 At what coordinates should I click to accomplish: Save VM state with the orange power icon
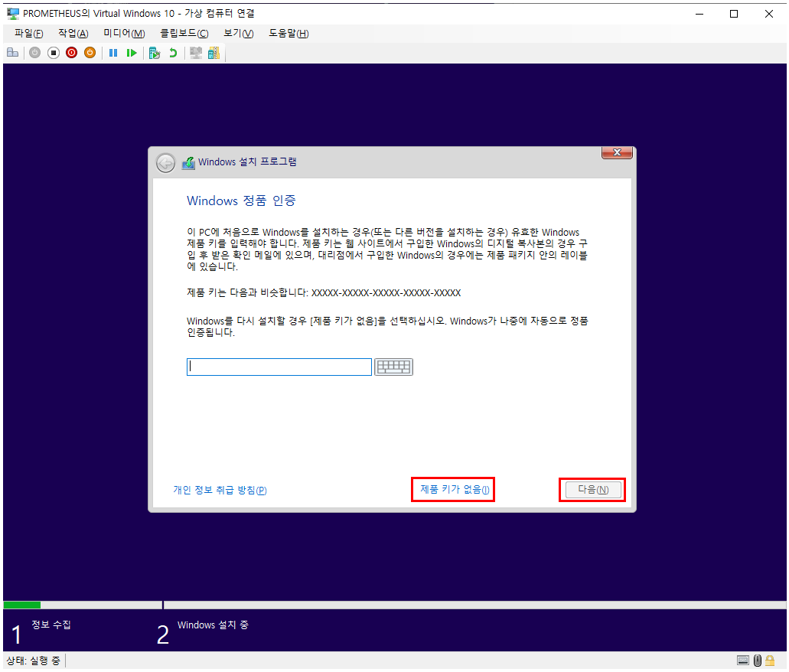pos(90,53)
